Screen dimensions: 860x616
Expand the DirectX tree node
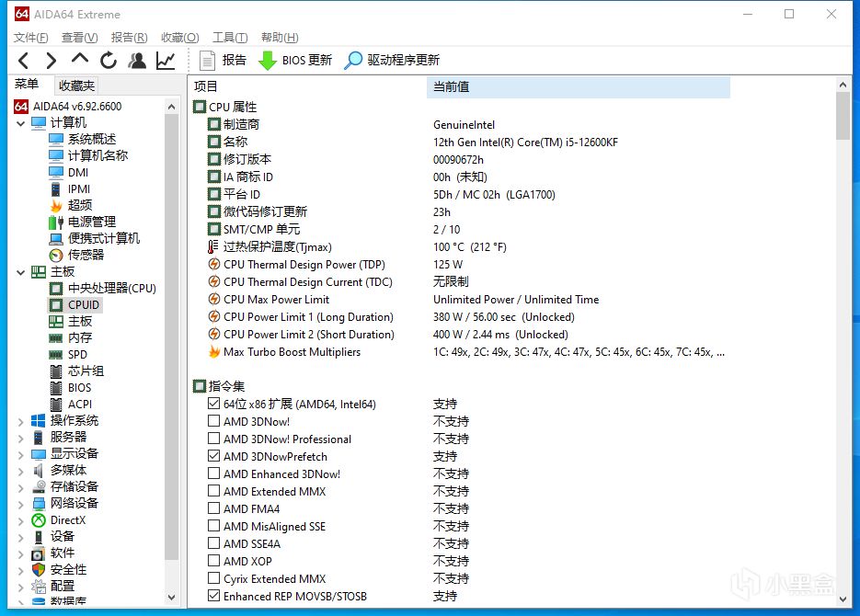click(21, 520)
